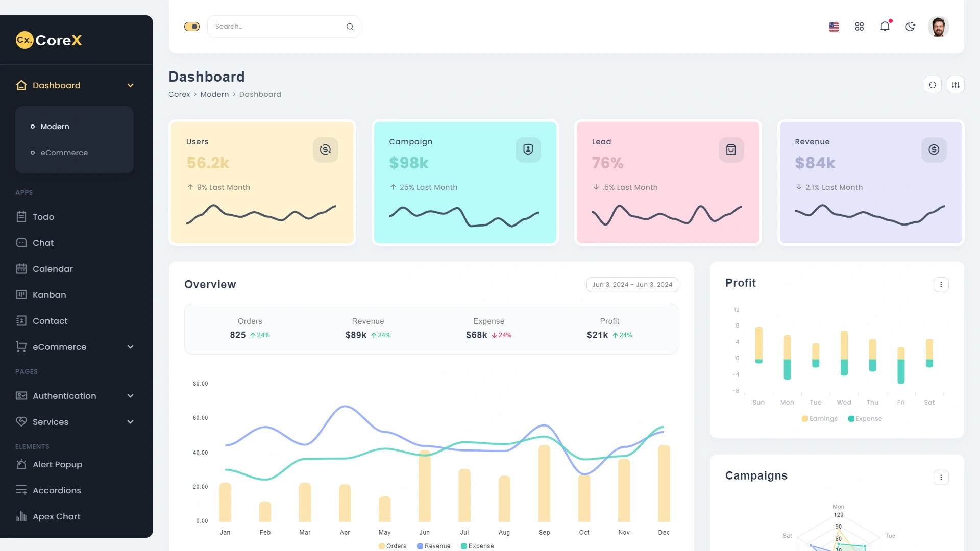Viewport: 980px width, 551px height.
Task: Flip the toggle switch next to the search bar
Action: (x=191, y=26)
